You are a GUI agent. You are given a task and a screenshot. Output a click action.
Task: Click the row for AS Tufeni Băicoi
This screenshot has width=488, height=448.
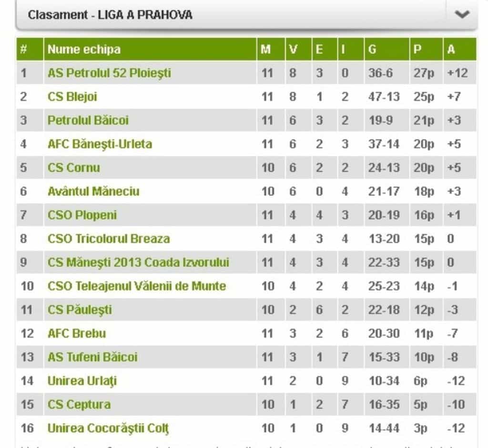click(93, 357)
